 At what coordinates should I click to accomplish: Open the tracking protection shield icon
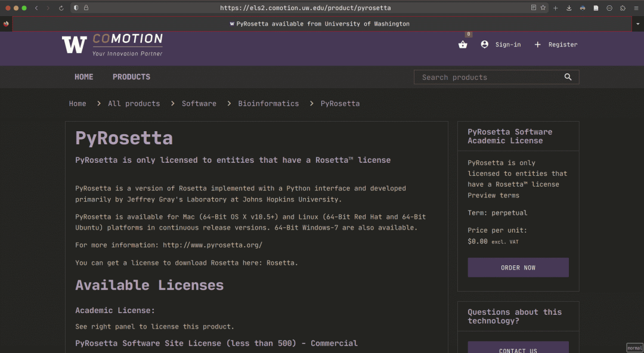[76, 8]
